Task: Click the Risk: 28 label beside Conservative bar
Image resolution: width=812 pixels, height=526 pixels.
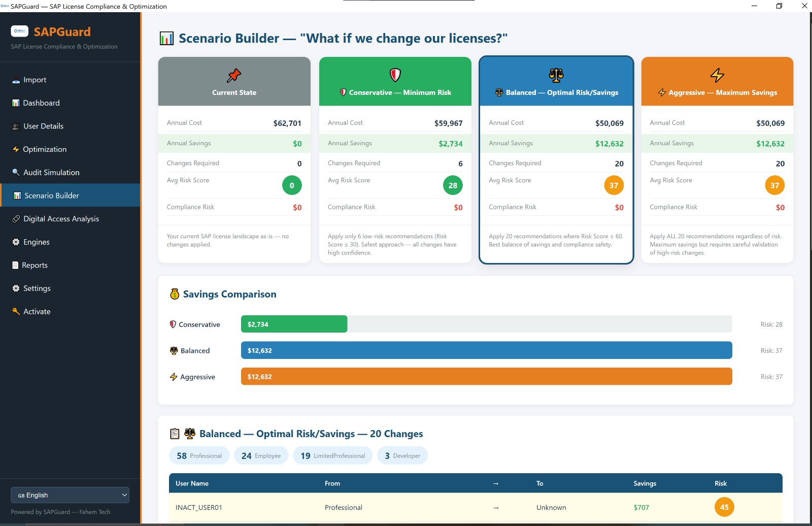Action: point(771,324)
